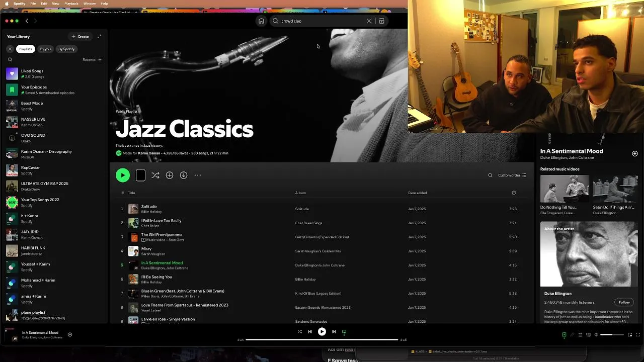Clear the 'crowd clap' search text
This screenshot has height=362, width=644.
click(369, 21)
